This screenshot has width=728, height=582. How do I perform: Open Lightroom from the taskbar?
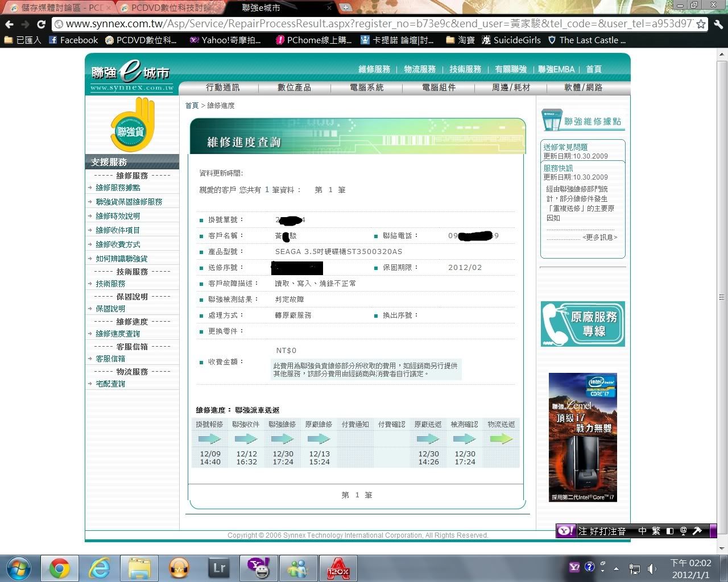[218, 568]
